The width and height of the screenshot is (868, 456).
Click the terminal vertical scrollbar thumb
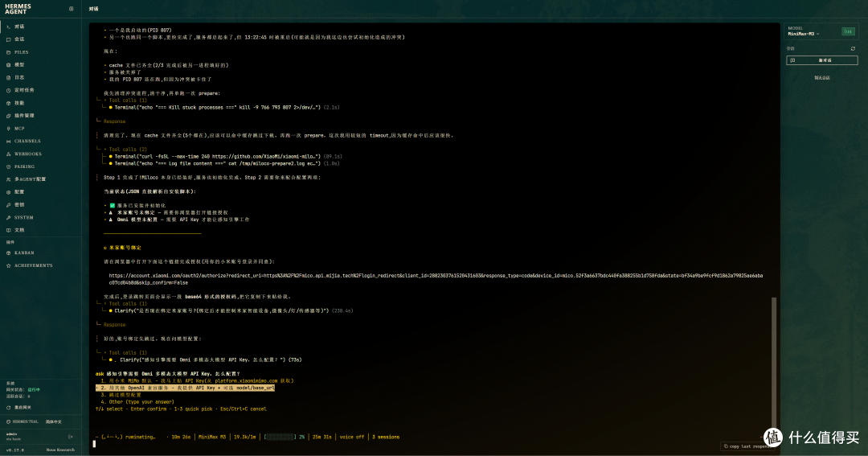774,368
